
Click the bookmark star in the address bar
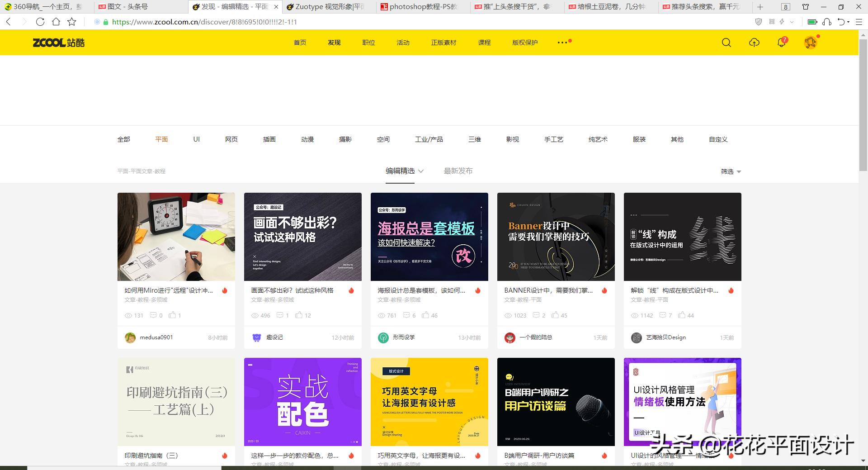[71, 21]
